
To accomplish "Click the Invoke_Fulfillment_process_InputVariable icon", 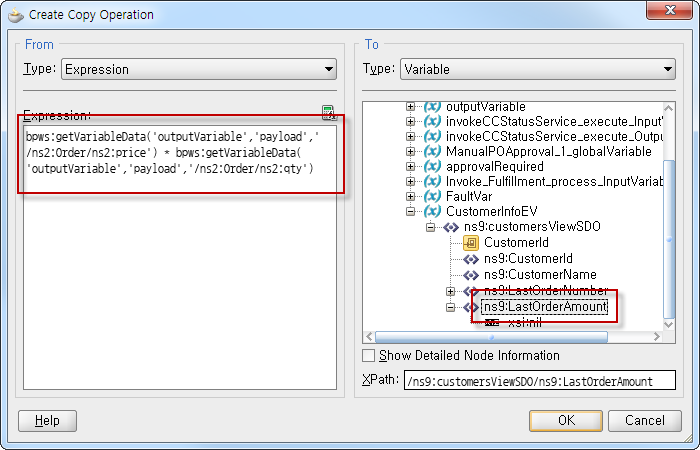I will click(432, 181).
